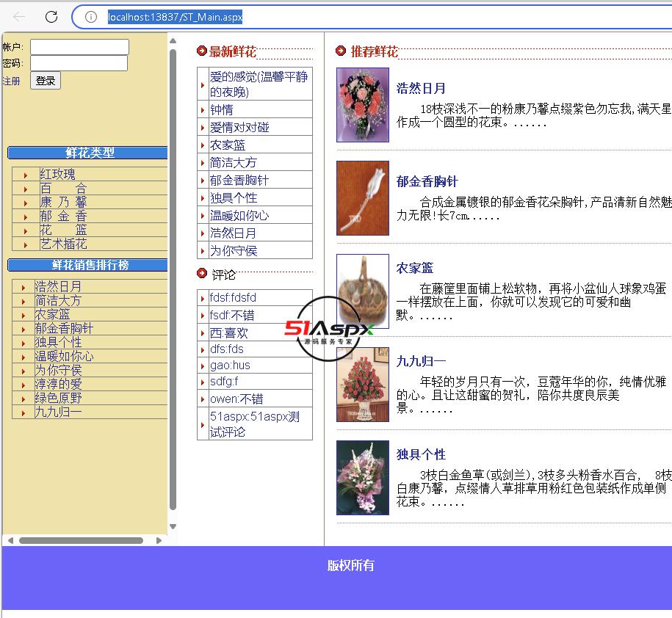The image size is (672, 618).
Task: Open 爱的感觉(温馨平静的夜晚) in newest flowers
Action: [259, 84]
